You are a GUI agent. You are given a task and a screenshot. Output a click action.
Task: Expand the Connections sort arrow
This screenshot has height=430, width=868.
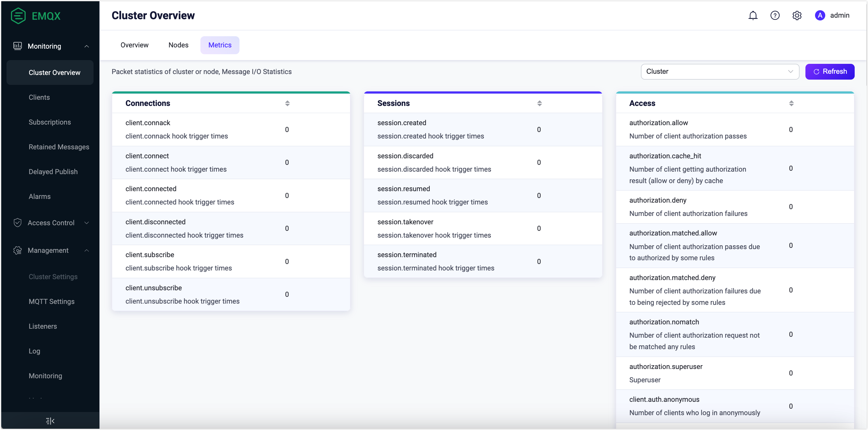point(287,103)
